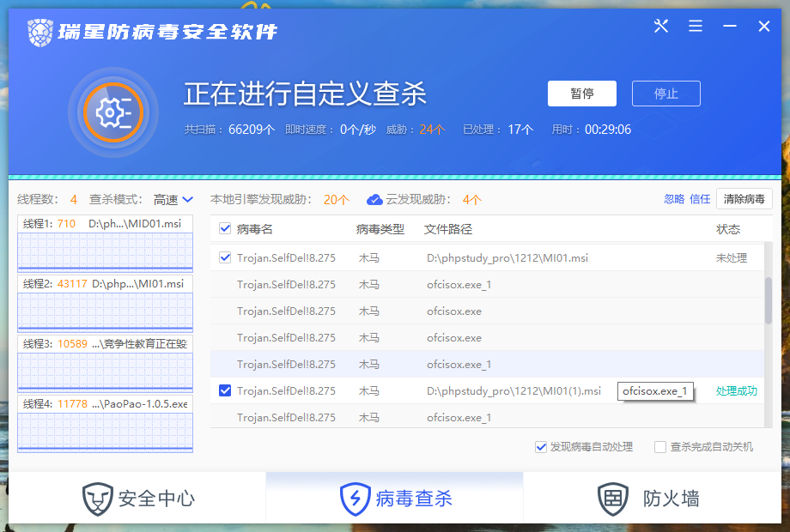This screenshot has width=790, height=532.
Task: Click the orange custom scan gear icon
Action: click(x=112, y=112)
